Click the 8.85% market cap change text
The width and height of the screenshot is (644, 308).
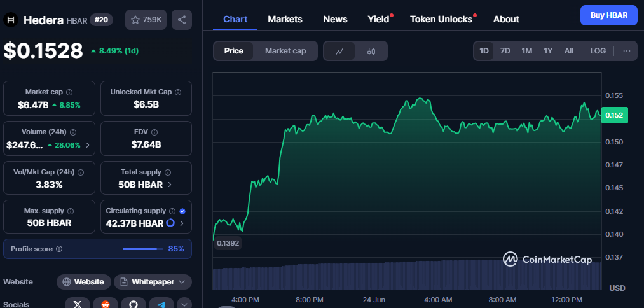(70, 105)
